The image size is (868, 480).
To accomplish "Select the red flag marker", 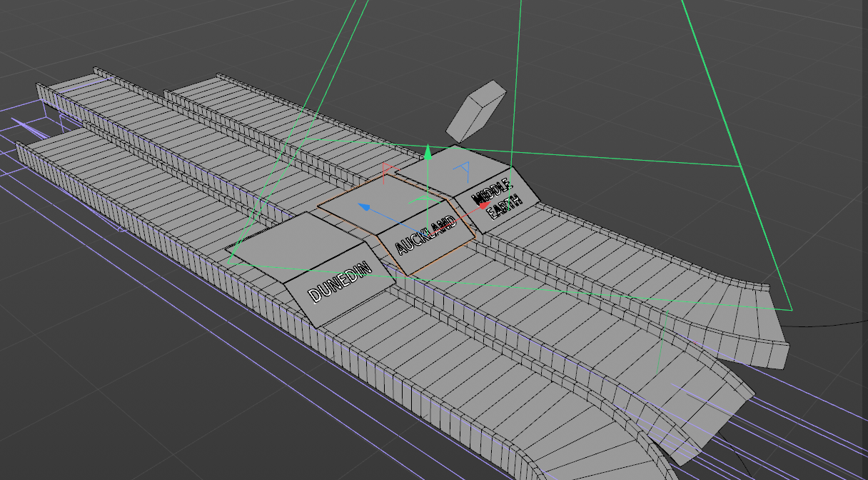I will coord(388,170).
